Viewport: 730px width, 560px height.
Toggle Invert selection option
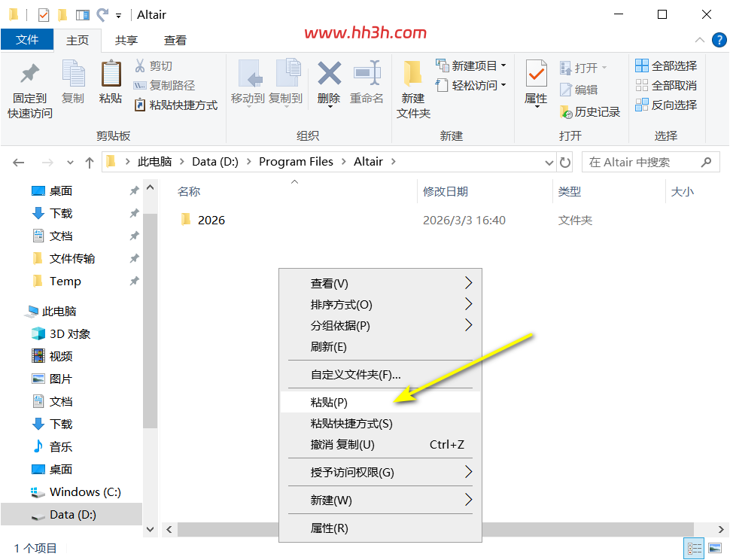666,105
